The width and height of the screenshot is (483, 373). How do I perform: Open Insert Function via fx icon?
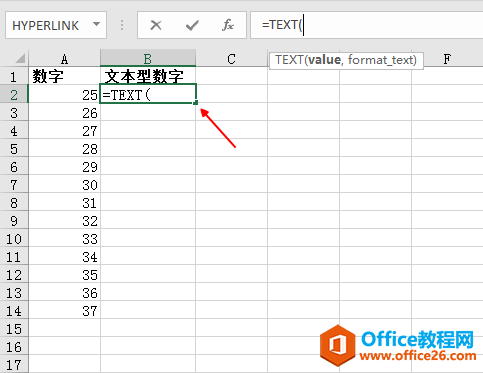(x=228, y=25)
